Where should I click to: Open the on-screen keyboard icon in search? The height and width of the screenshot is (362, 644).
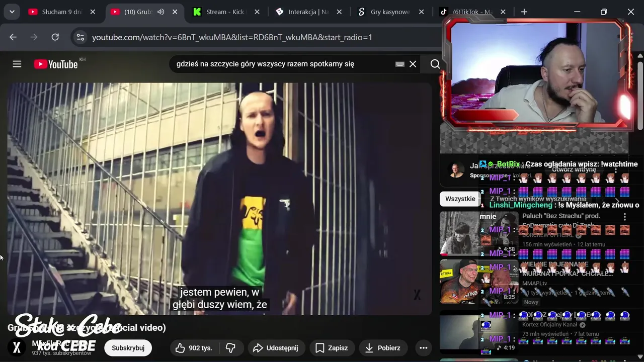tap(400, 64)
